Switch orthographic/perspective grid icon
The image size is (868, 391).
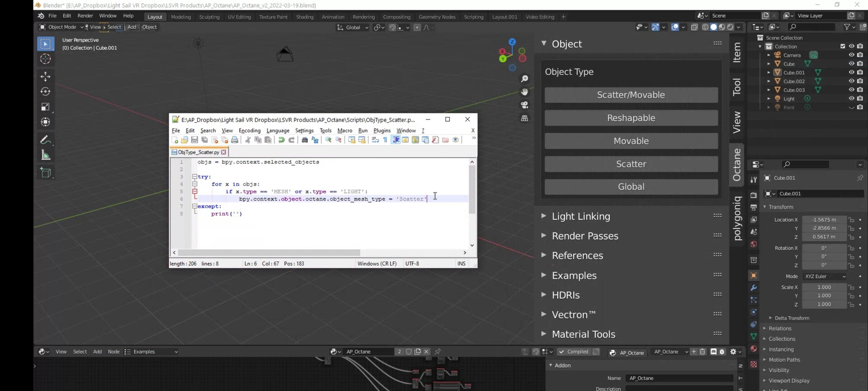coord(524,118)
